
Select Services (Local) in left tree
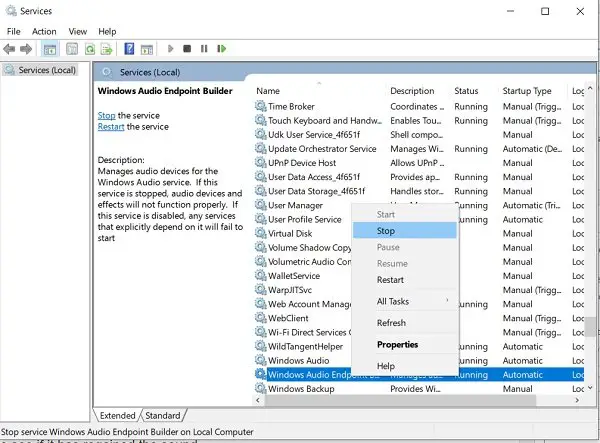pyautogui.click(x=45, y=69)
